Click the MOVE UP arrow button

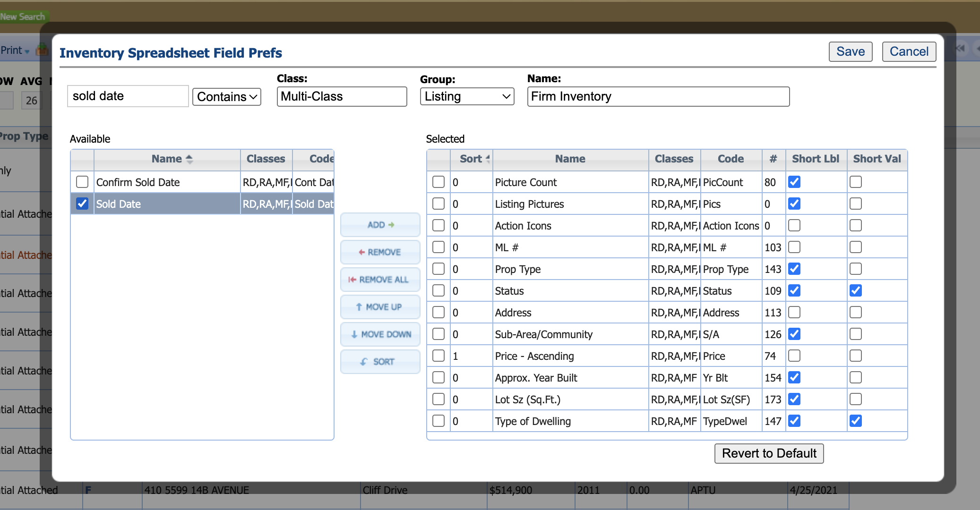pos(380,307)
